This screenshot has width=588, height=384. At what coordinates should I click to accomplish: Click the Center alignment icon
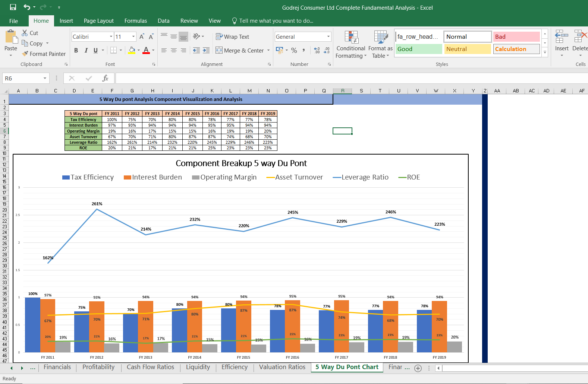pyautogui.click(x=174, y=50)
